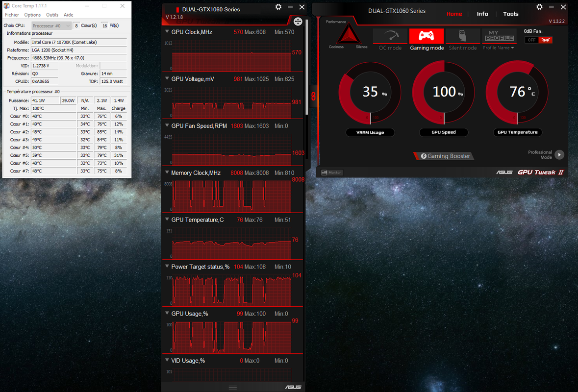Click the CPUID value 0xA0655
The height and width of the screenshot is (392, 578).
pos(45,81)
